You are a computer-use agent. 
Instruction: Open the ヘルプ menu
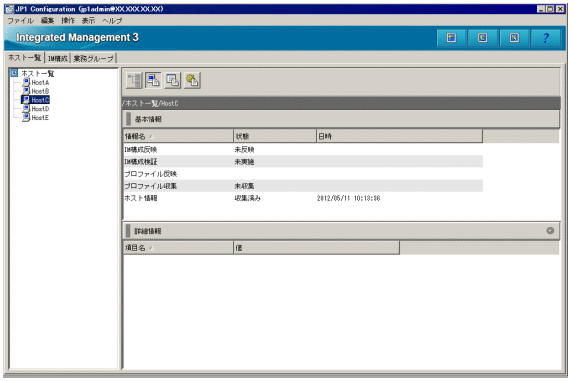point(112,21)
